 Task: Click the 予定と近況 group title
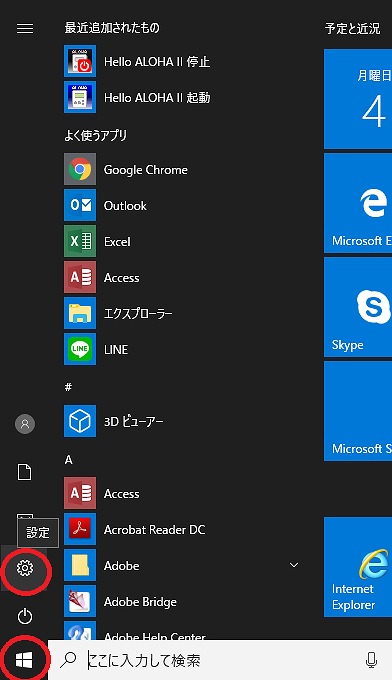click(353, 29)
